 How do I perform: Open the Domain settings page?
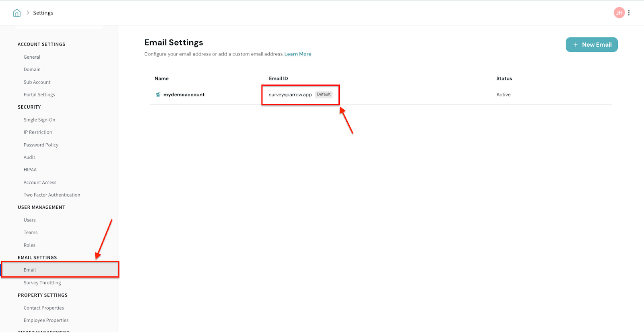point(32,70)
